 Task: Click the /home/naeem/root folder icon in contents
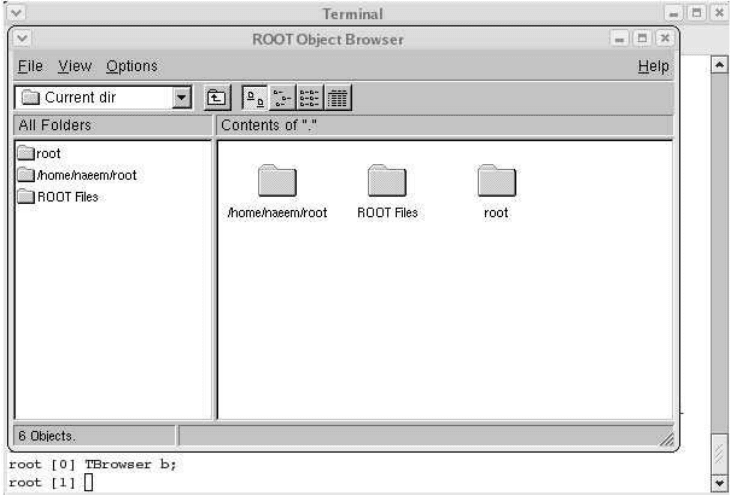click(x=277, y=182)
